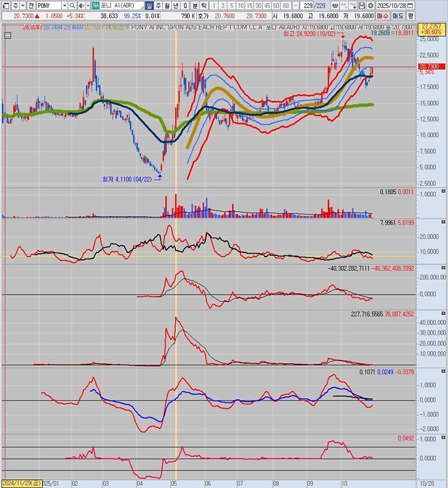Click the 0.1805 volume indicator value
448x488 pixels.
tap(388, 191)
